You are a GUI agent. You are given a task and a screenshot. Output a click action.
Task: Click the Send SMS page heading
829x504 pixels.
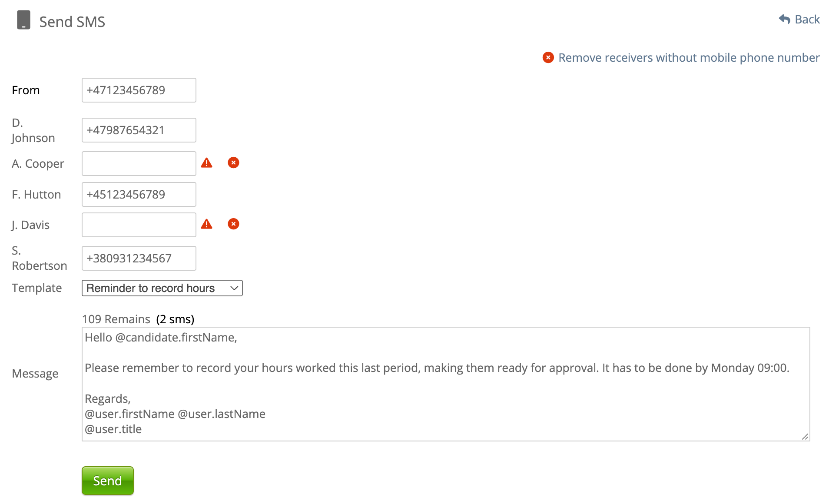click(72, 22)
